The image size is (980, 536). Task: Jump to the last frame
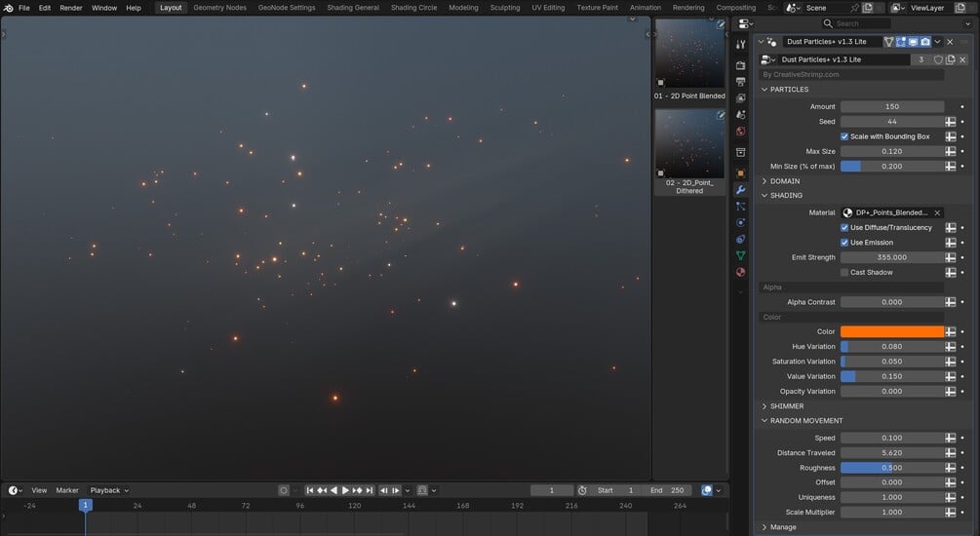(x=370, y=490)
